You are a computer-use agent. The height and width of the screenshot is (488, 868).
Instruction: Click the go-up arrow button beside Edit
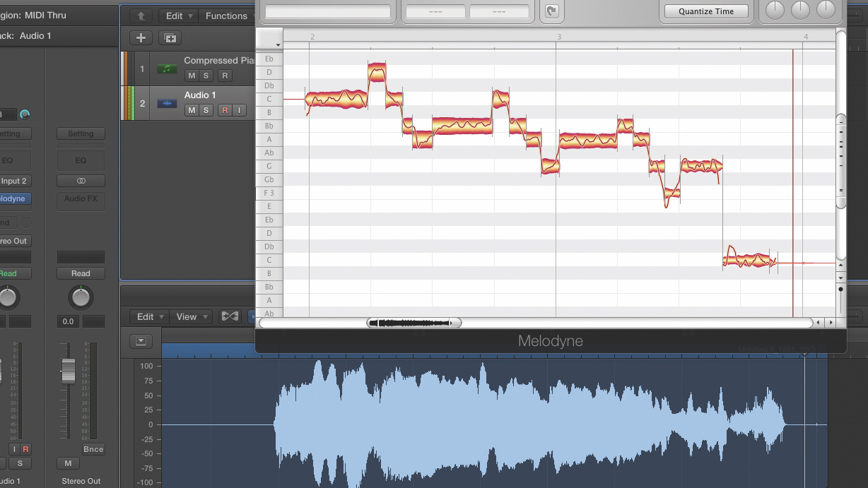click(x=141, y=16)
